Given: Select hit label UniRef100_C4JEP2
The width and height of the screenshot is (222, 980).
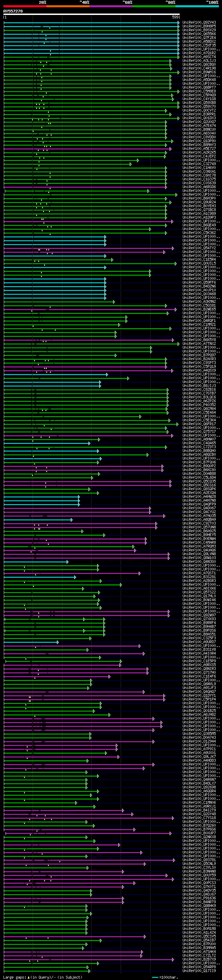Looking at the screenshot, I should click(x=199, y=156).
